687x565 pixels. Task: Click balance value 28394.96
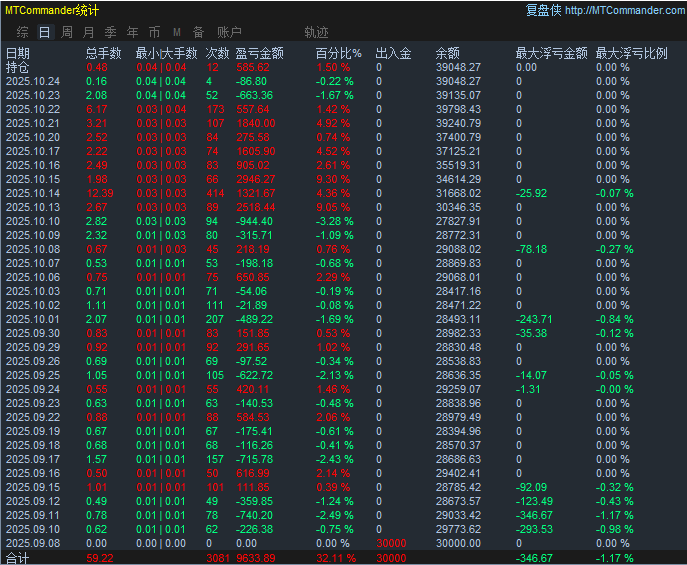[x=458, y=432]
